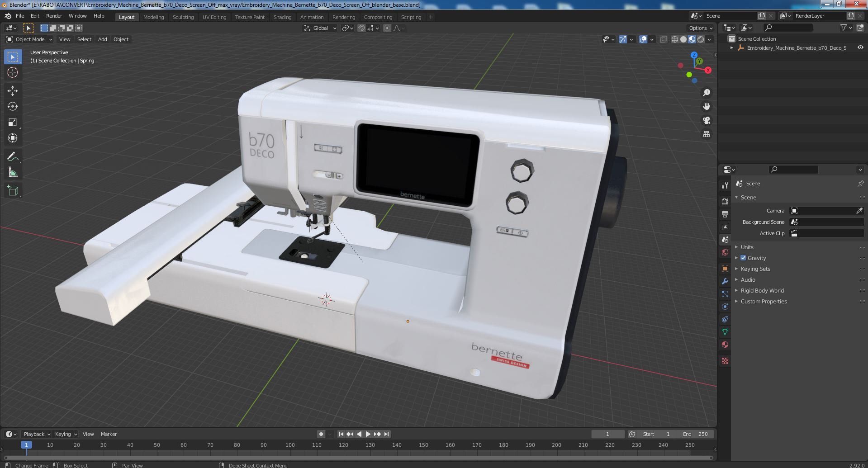Open Modifier properties tab (blue wrench)
Image resolution: width=868 pixels, height=468 pixels.
[x=725, y=281]
